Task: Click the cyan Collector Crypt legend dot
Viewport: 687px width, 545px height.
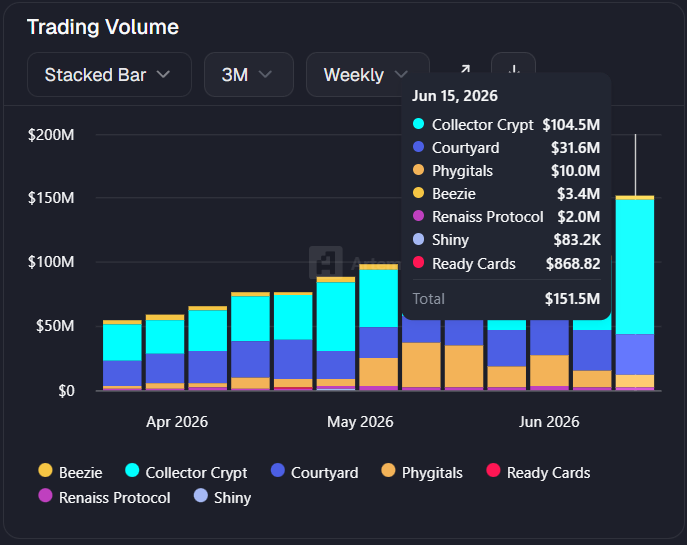Action: (x=132, y=470)
